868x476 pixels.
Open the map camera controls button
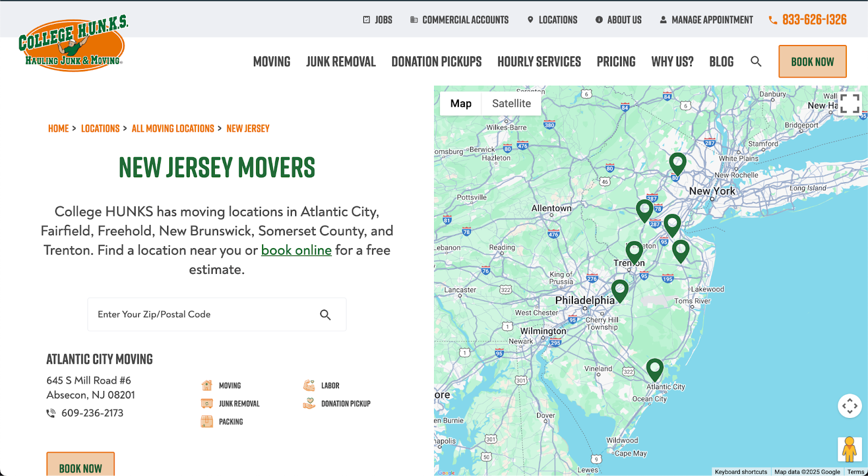click(850, 406)
